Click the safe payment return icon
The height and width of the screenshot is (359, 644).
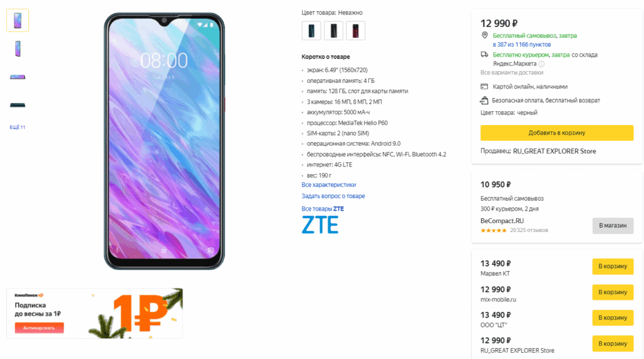484,100
